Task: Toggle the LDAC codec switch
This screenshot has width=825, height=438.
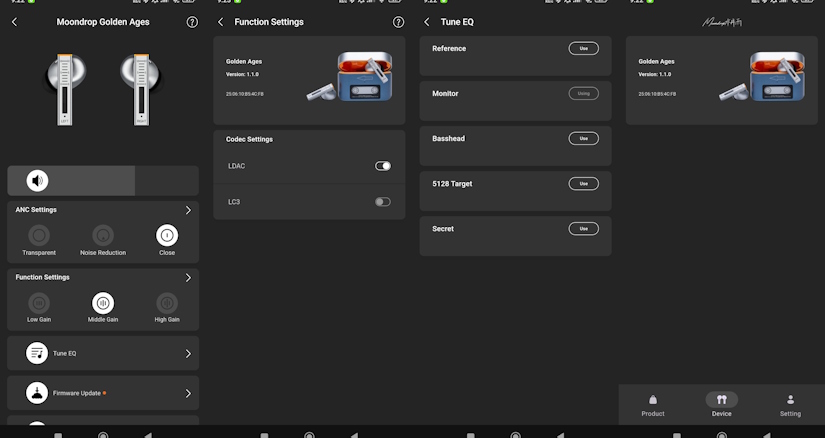Action: click(x=383, y=166)
